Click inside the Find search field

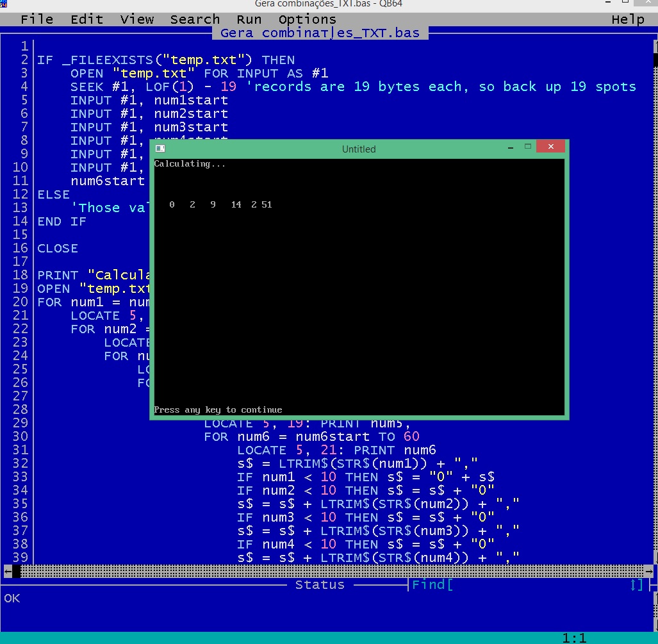[x=538, y=584]
